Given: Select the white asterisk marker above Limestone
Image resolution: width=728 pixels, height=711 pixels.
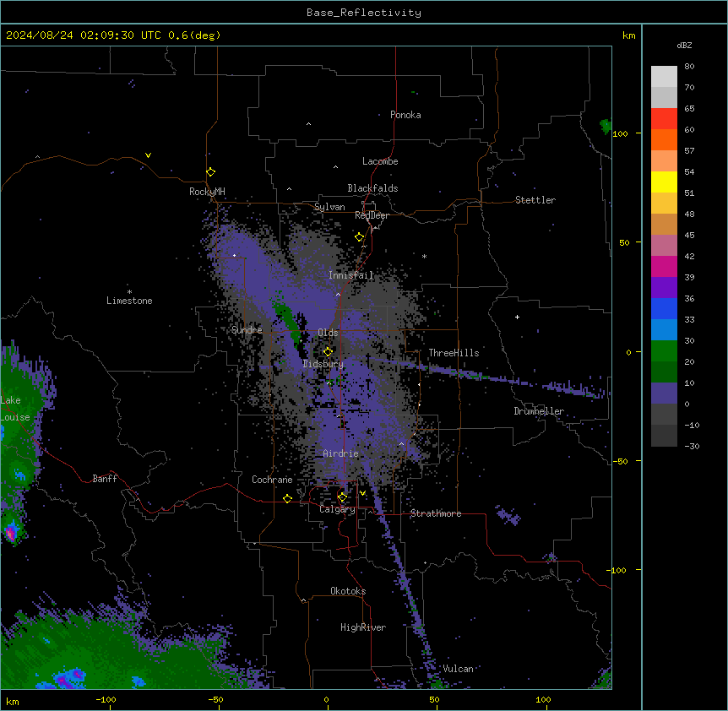Looking at the screenshot, I should tap(129, 292).
